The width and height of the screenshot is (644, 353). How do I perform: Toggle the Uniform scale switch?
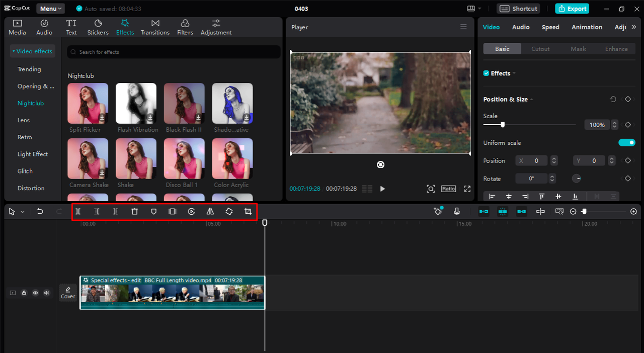[627, 143]
